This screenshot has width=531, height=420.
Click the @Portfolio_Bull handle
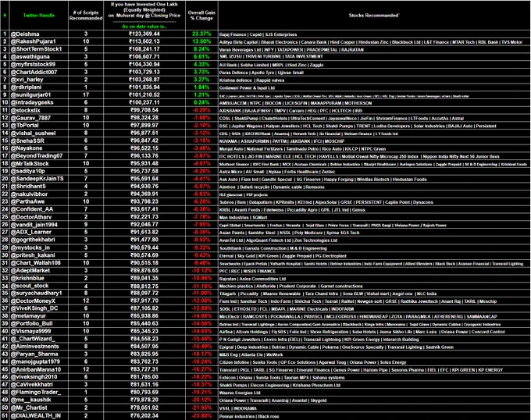[31, 323]
